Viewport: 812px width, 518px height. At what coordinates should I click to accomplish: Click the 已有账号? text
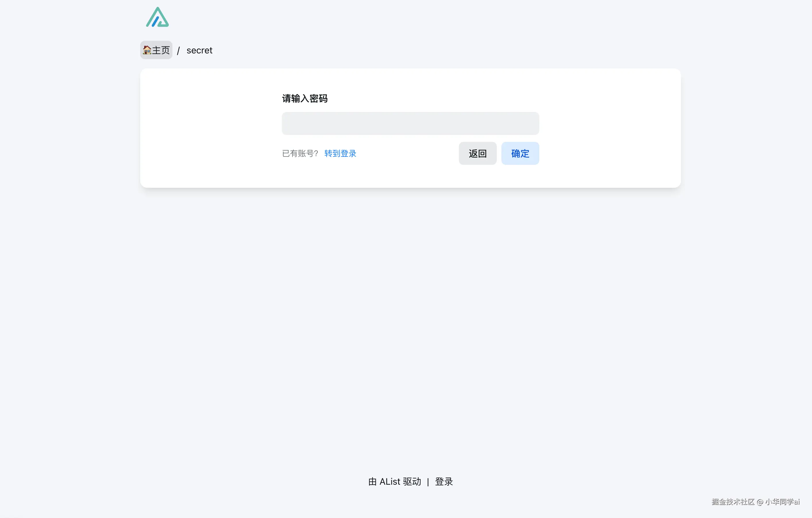coord(300,154)
